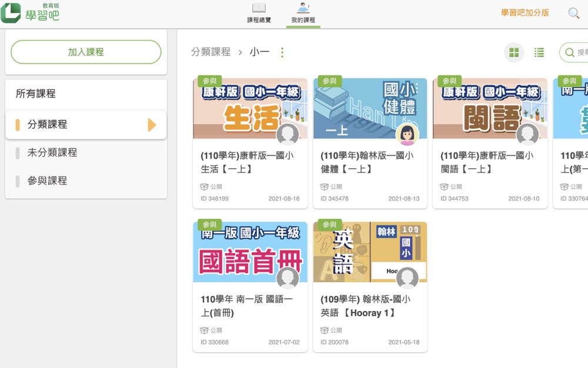This screenshot has width=588, height=368.
Task: Click the 加入課程 button
Action: tap(86, 52)
